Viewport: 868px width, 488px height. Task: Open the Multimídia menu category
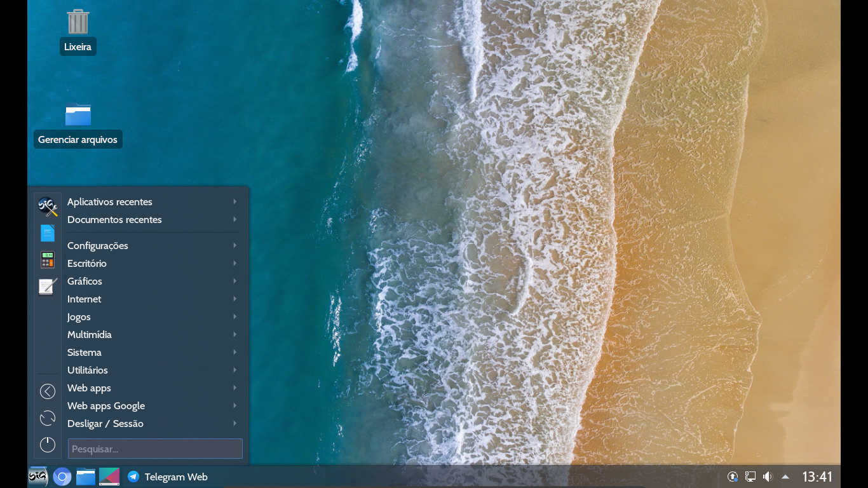coord(90,335)
